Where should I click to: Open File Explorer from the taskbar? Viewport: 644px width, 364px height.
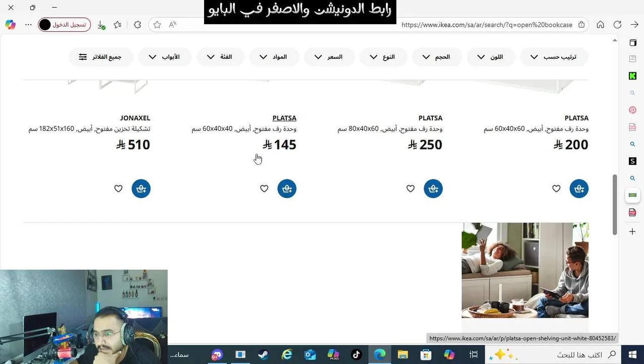403,354
